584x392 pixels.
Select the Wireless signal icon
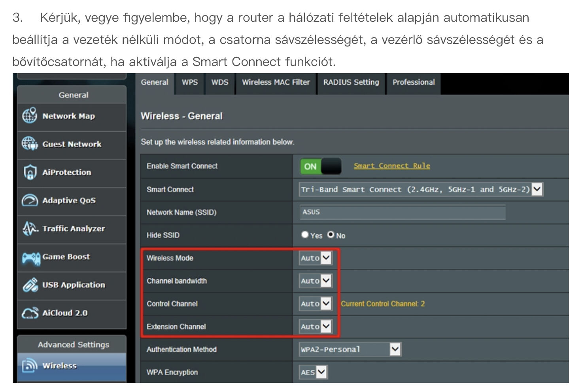[30, 366]
